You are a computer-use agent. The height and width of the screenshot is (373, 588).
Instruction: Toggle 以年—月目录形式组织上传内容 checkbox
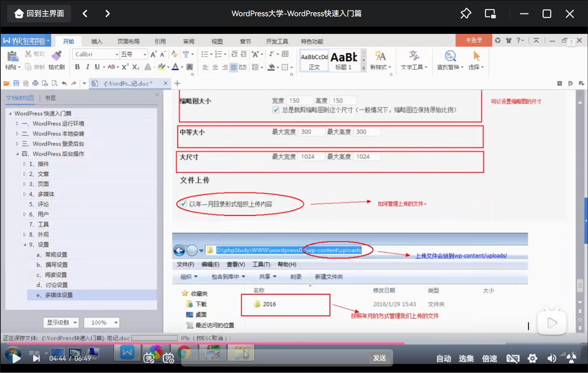(x=183, y=204)
